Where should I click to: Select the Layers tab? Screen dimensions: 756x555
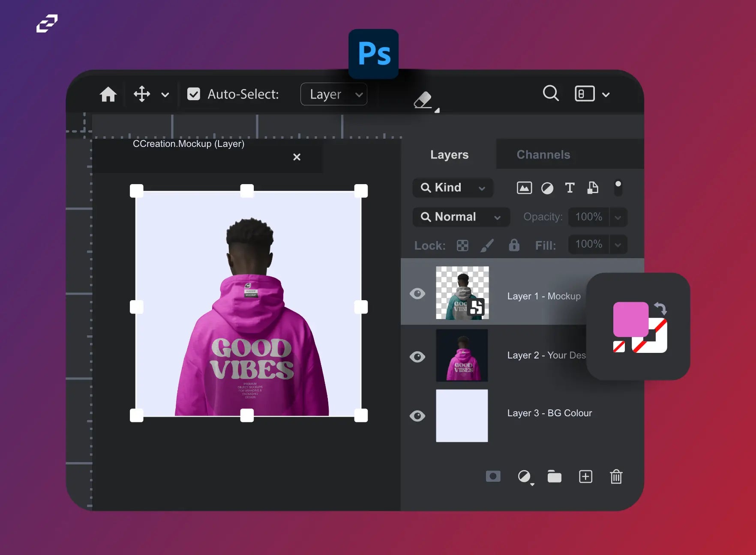[x=449, y=155]
